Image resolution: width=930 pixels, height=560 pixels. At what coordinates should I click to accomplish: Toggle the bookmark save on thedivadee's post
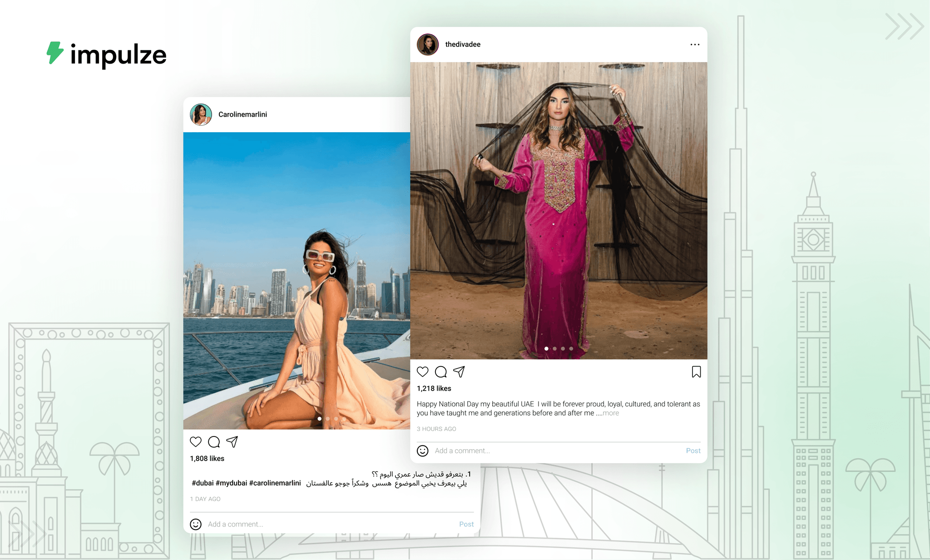(696, 372)
